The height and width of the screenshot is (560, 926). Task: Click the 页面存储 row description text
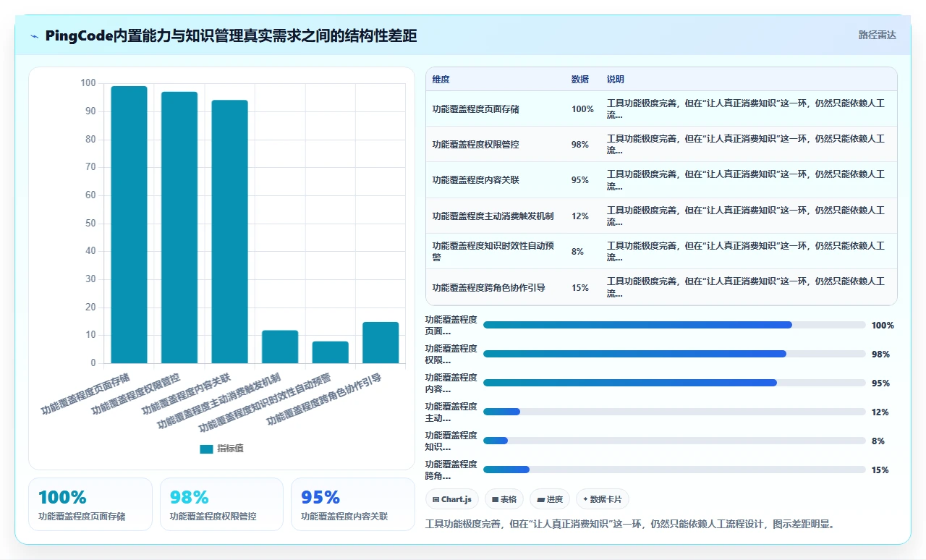click(745, 109)
